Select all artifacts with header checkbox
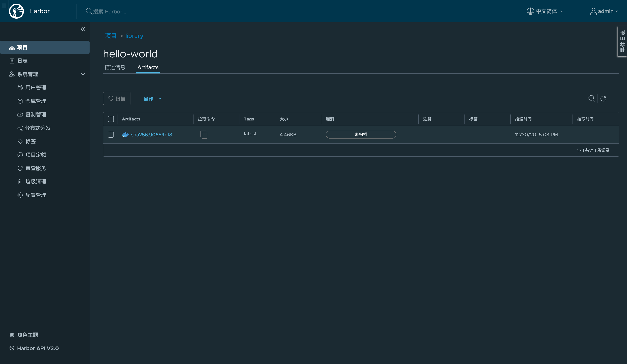This screenshot has height=364, width=627. [x=111, y=119]
